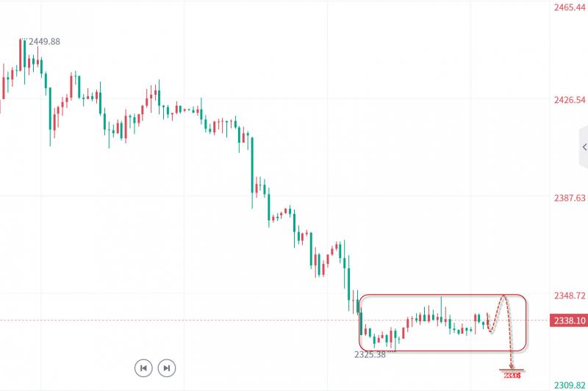Click the 2387.63 price axis label

pyautogui.click(x=568, y=198)
